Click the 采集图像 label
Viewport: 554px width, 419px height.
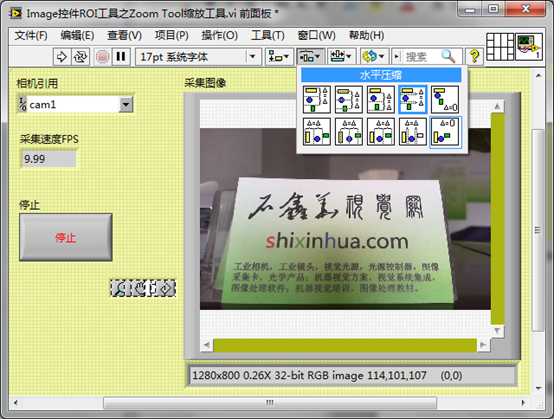205,83
